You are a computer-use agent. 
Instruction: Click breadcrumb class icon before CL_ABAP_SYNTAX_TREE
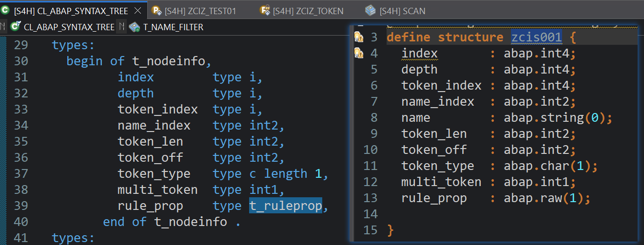tap(16, 26)
